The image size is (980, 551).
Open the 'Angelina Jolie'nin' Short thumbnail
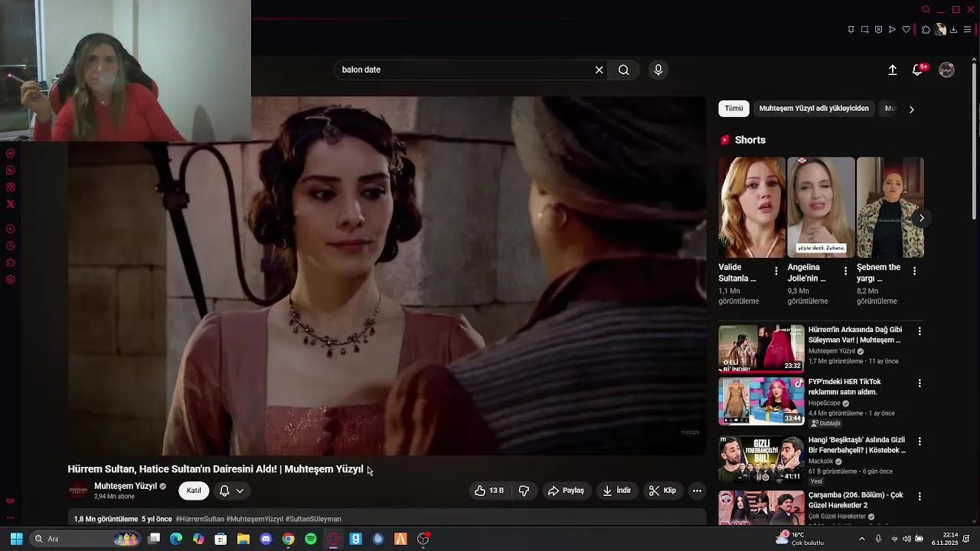pos(821,207)
